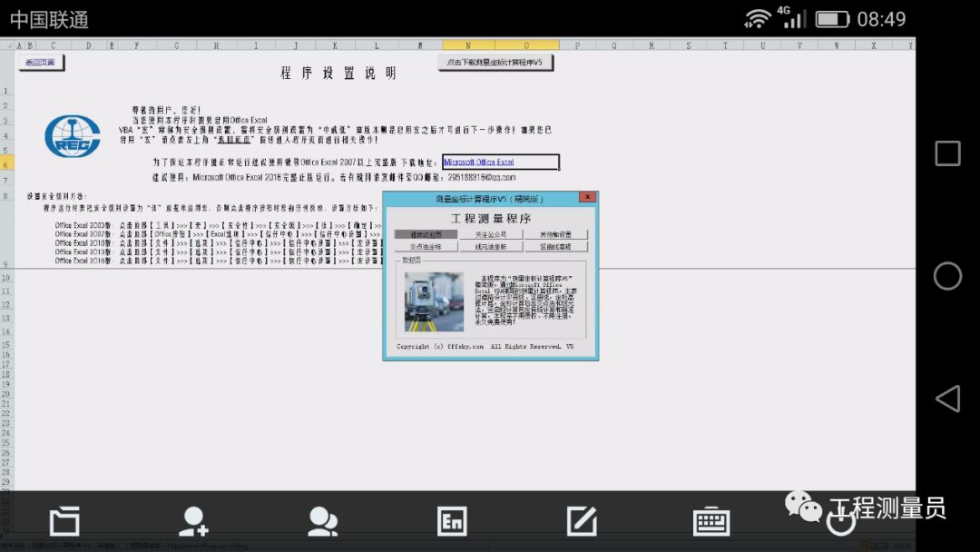
Task: Select the 交点法坐标 tab button
Action: [x=426, y=246]
